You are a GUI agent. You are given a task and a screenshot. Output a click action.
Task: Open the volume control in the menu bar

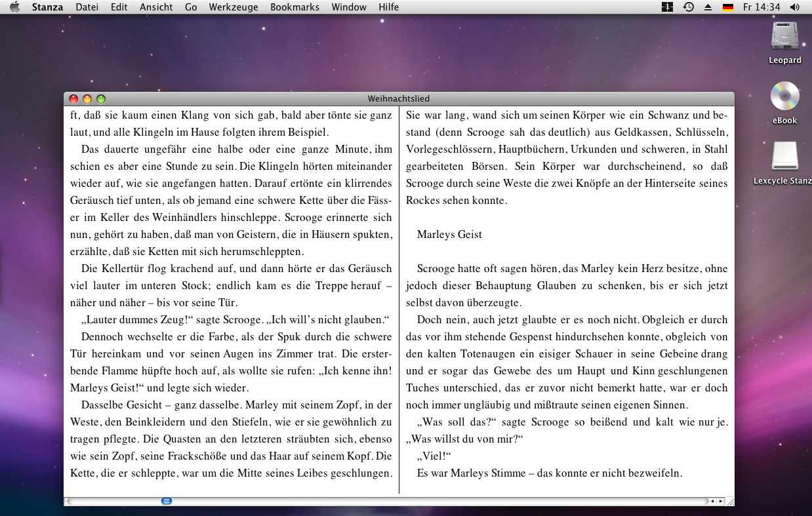click(795, 7)
